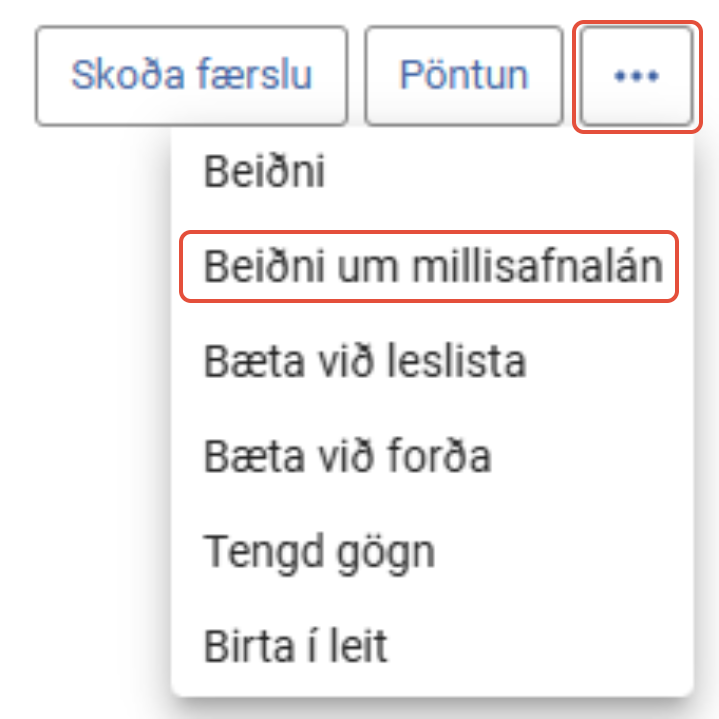This screenshot has width=719, height=719.
Task: Click the highlighted Beiðni um millisafnalán entry
Action: click(x=432, y=266)
